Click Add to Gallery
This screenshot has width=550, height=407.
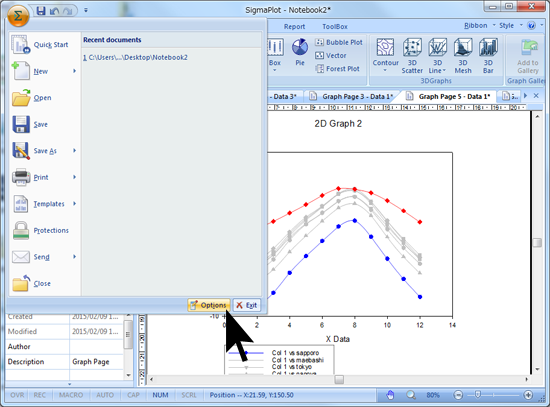click(x=528, y=56)
